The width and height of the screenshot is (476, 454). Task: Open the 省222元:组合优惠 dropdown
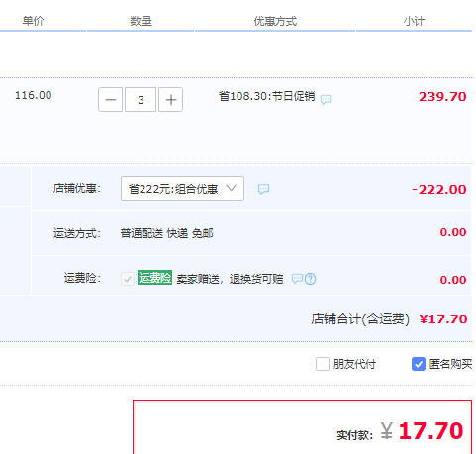(182, 189)
